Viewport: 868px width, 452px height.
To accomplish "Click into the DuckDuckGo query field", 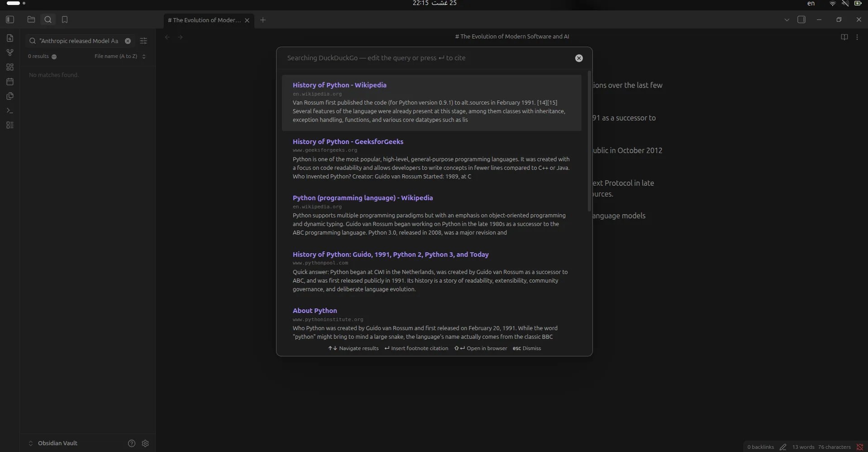I will (428, 58).
